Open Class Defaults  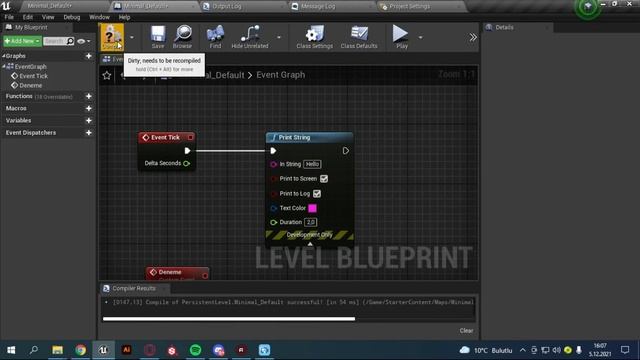359,37
